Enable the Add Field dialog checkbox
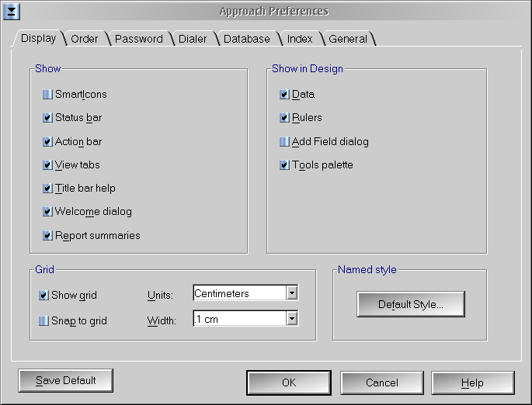Image resolution: width=532 pixels, height=405 pixels. [284, 141]
